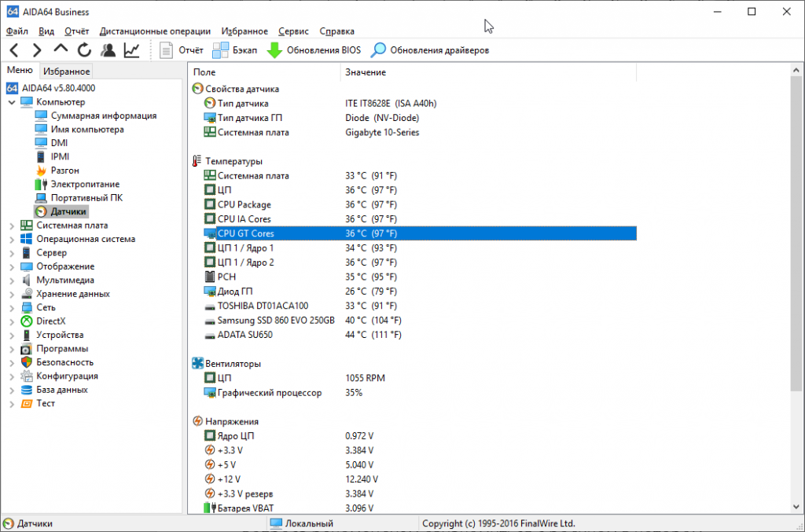This screenshot has height=532, width=805.
Task: Click the scroll down arrow of sensor list
Action: coord(796,507)
